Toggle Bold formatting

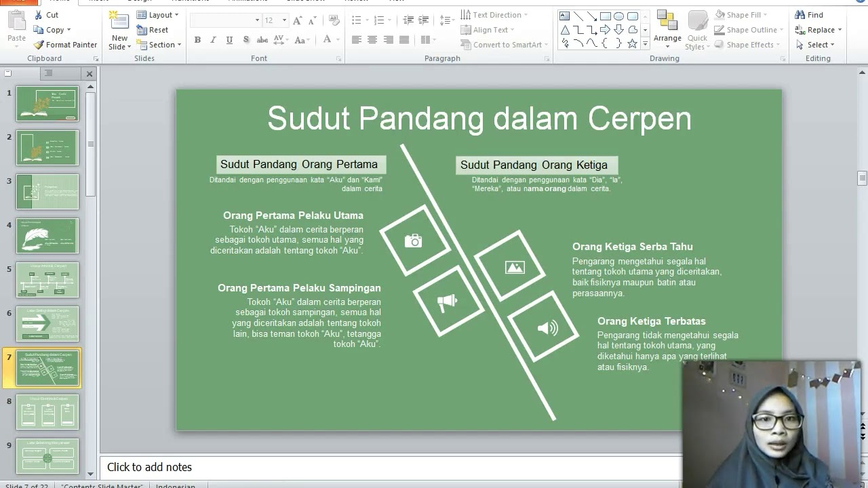pyautogui.click(x=197, y=40)
